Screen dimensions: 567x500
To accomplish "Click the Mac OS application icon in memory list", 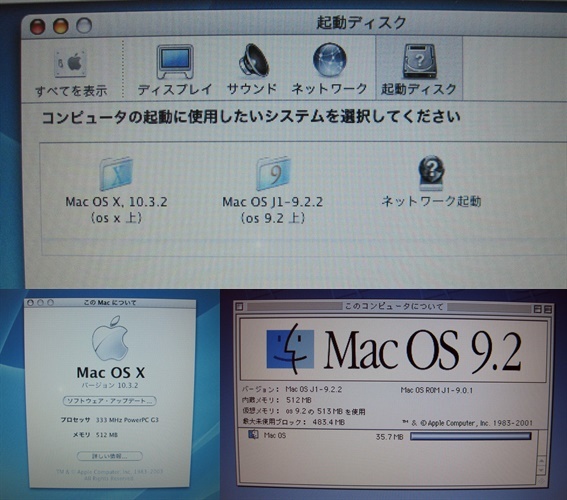I will click(253, 435).
